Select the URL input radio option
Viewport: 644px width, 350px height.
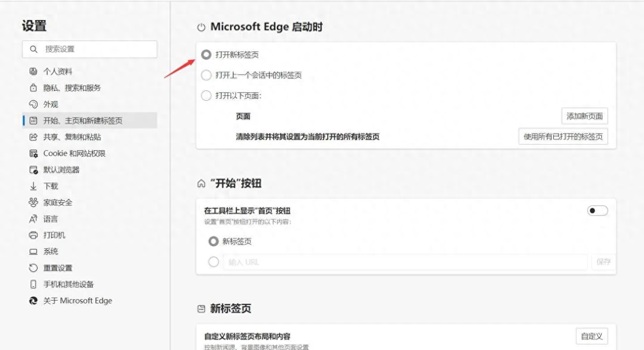click(213, 262)
